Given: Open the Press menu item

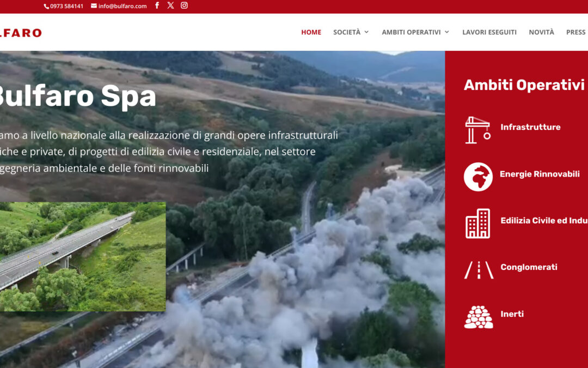Looking at the screenshot, I should [x=576, y=32].
